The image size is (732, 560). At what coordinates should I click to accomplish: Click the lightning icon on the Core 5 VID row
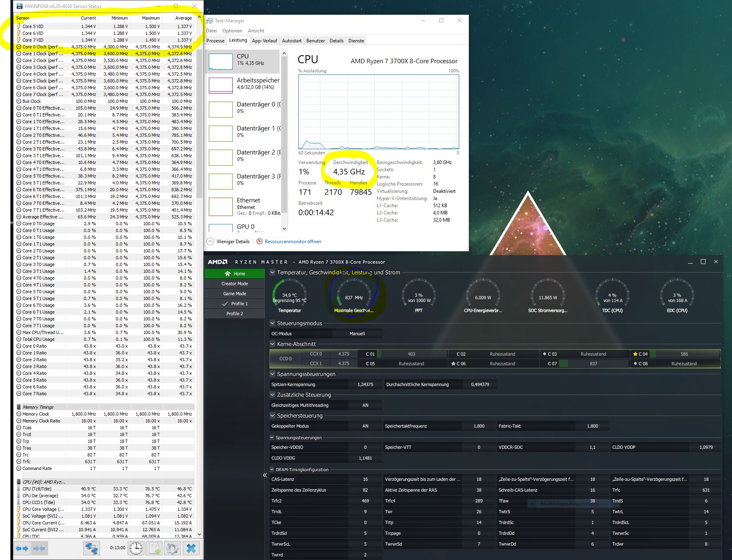point(19,26)
